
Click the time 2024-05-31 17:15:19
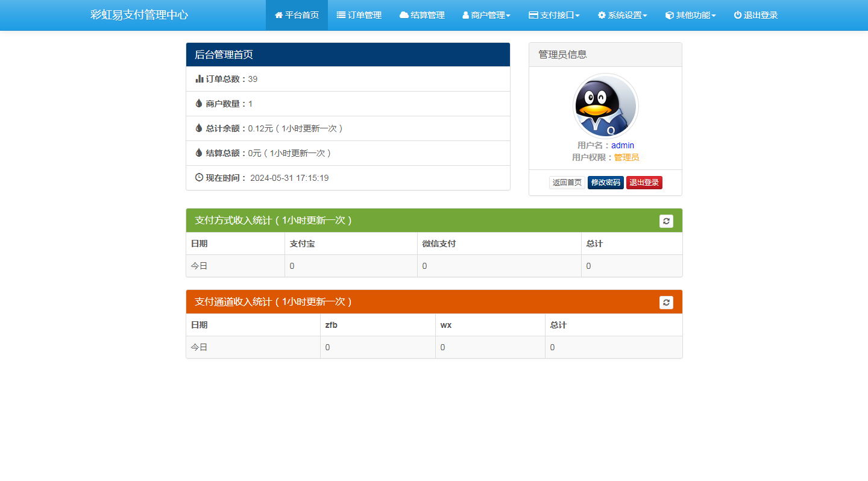[289, 178]
